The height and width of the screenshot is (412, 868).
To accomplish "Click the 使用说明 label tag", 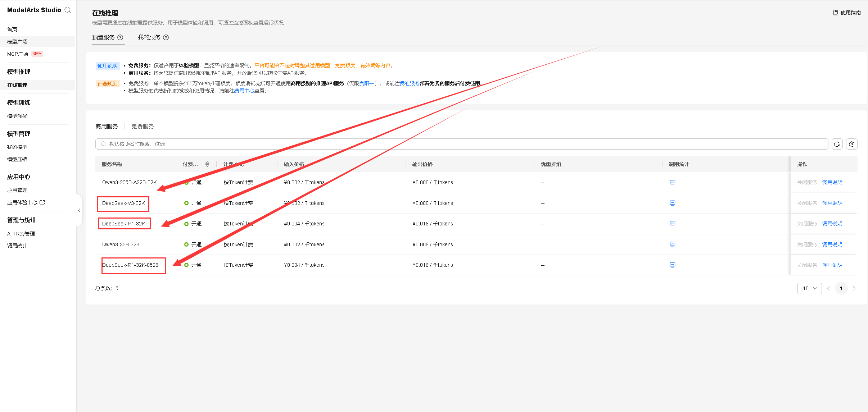I will point(108,66).
